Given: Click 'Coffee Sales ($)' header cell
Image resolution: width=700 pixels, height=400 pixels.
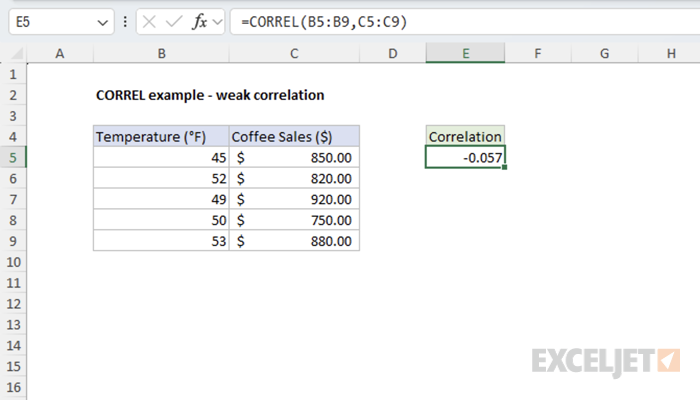Looking at the screenshot, I should [x=294, y=137].
